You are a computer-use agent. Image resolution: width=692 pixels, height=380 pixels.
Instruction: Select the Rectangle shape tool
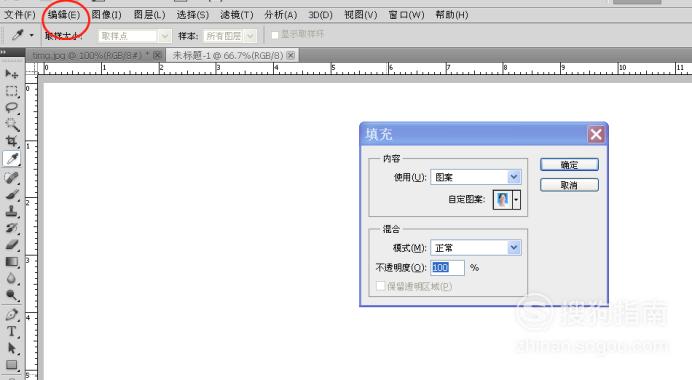tap(11, 365)
